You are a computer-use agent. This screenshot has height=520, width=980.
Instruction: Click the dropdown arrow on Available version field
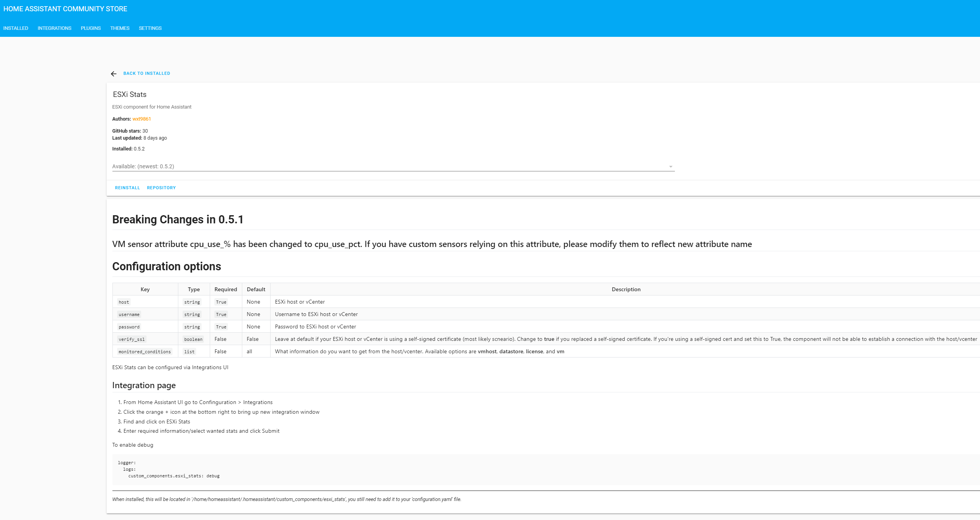pyautogui.click(x=670, y=166)
